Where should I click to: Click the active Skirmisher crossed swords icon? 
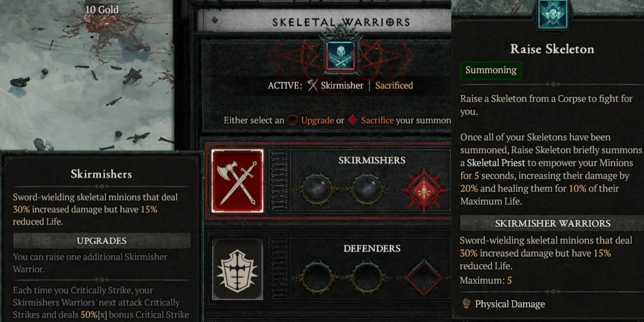[x=312, y=85]
